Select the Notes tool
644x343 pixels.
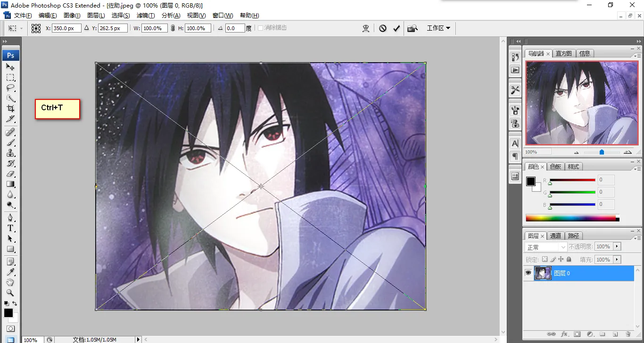point(10,261)
